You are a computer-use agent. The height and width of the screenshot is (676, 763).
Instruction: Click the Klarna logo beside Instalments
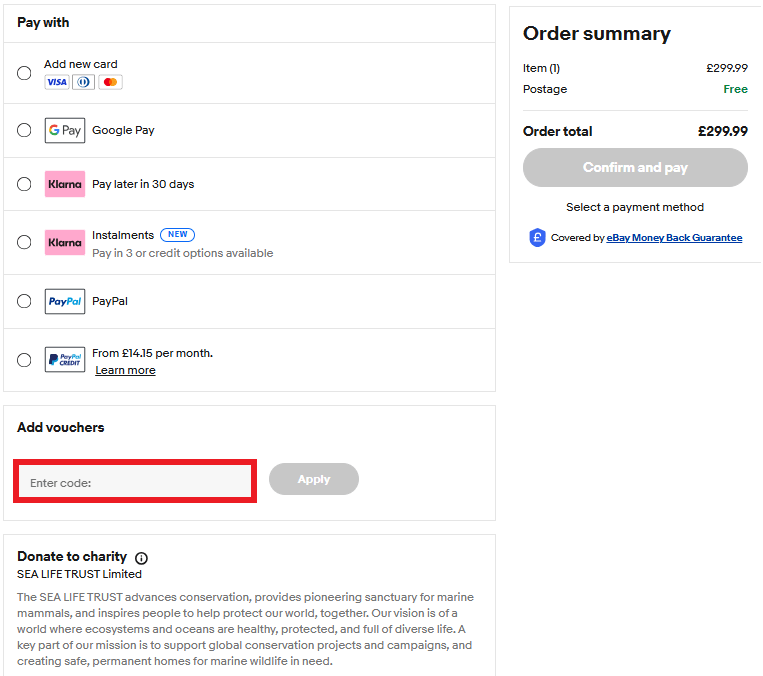tap(65, 242)
